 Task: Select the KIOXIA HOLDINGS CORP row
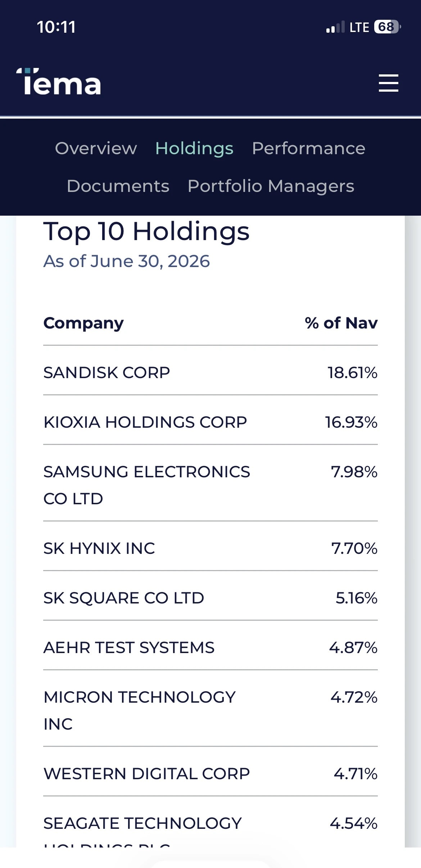(210, 422)
